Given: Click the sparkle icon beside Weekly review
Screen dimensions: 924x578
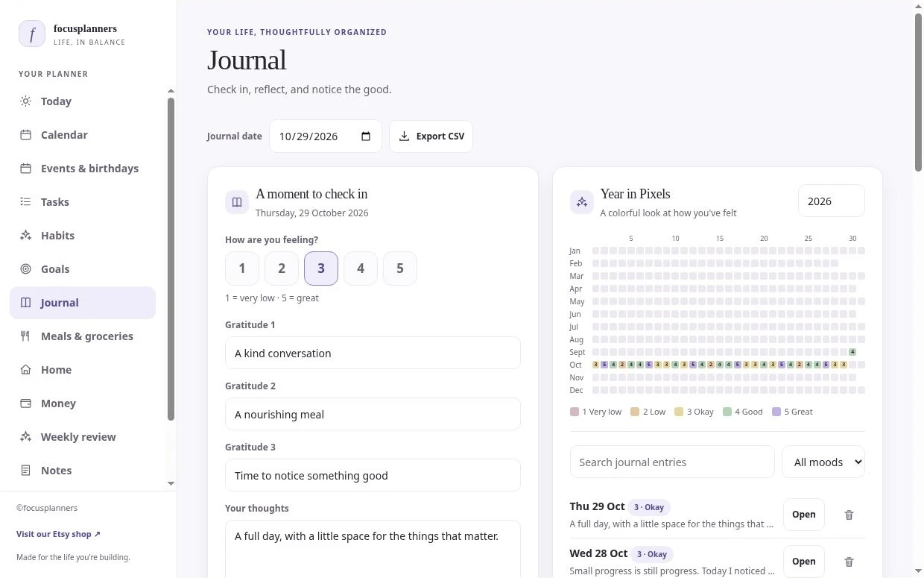Looking at the screenshot, I should point(25,437).
